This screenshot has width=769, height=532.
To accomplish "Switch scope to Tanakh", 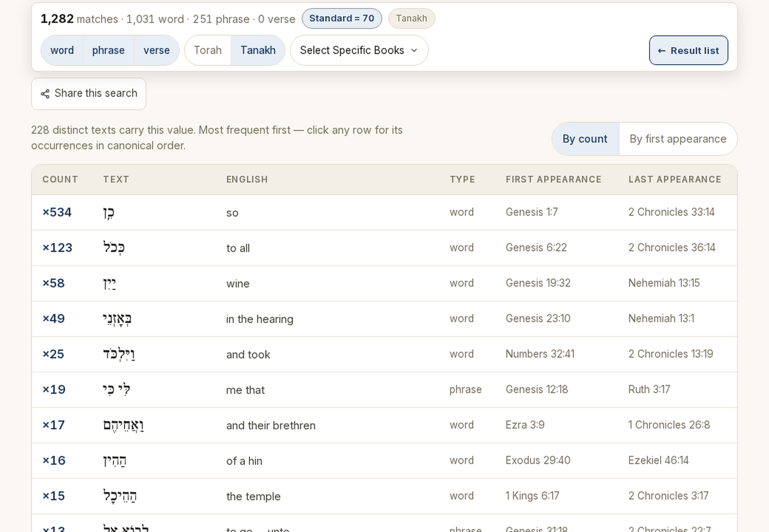I will pos(258,50).
